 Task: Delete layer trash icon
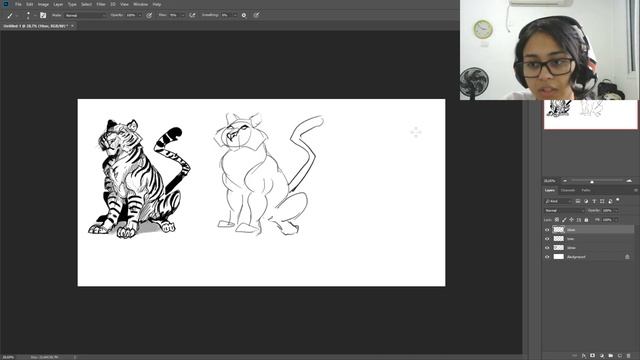pyautogui.click(x=629, y=356)
